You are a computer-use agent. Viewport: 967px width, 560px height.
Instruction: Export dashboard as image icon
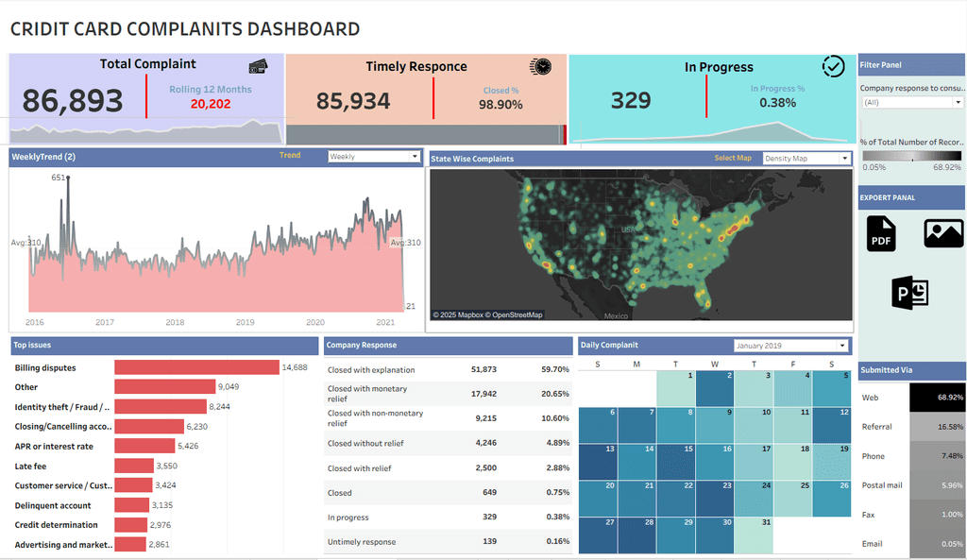(x=943, y=233)
